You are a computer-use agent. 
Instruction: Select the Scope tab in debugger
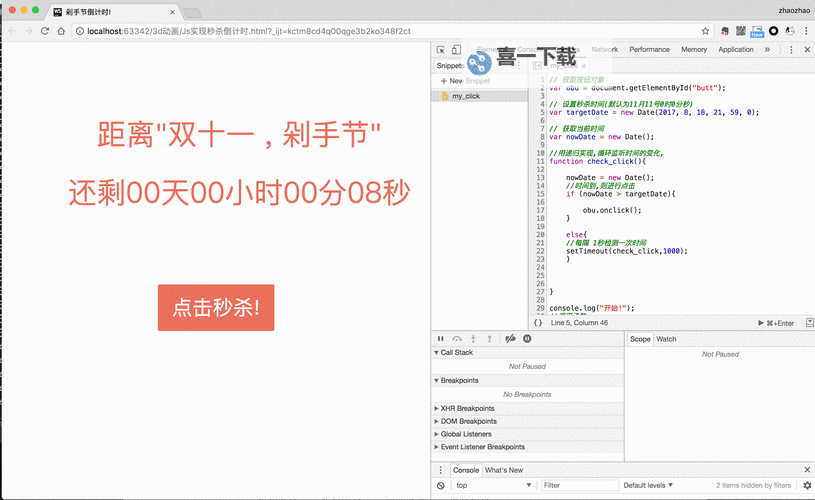(640, 339)
